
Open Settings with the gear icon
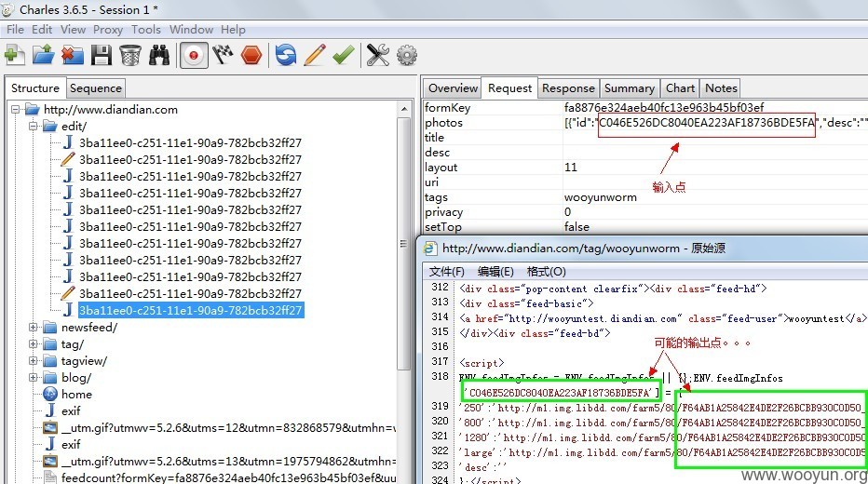(407, 55)
